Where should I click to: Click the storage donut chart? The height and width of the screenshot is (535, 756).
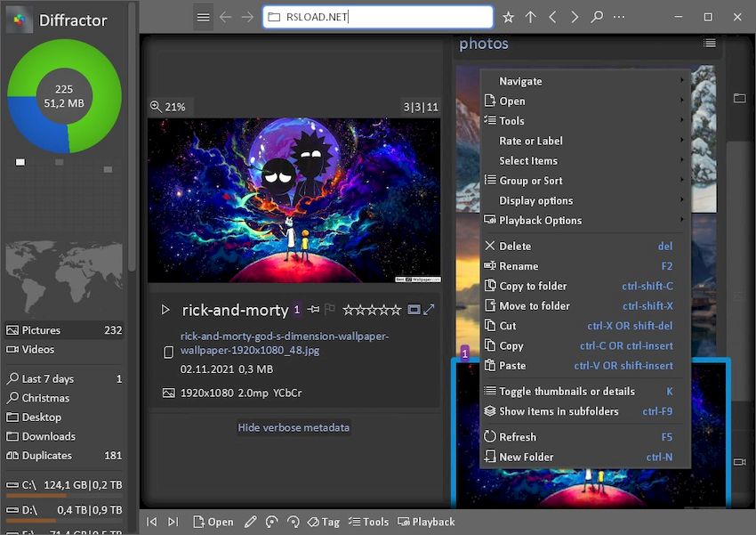pos(64,96)
